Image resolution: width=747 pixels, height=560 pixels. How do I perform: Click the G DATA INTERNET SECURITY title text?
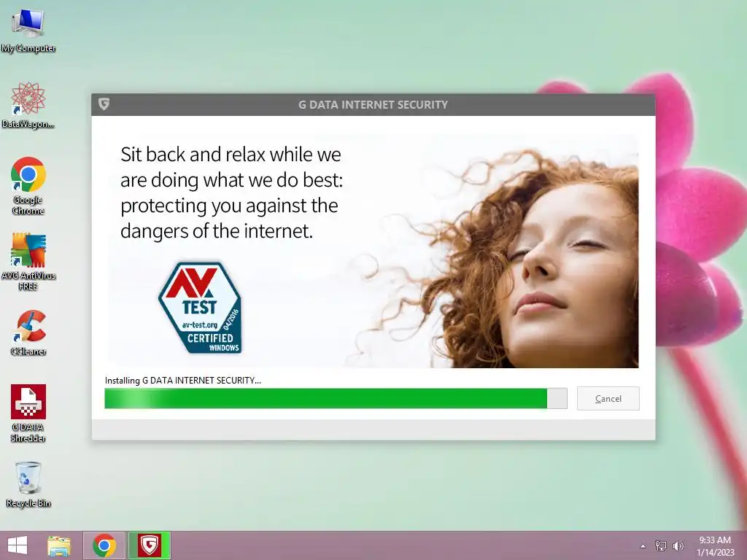pos(373,105)
